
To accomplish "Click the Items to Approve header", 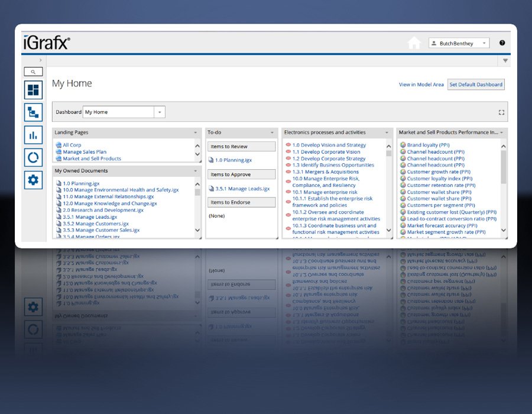I will [241, 174].
